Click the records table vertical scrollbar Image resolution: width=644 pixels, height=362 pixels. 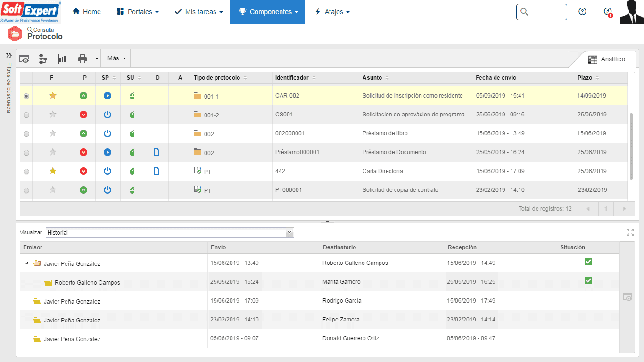pos(631,146)
